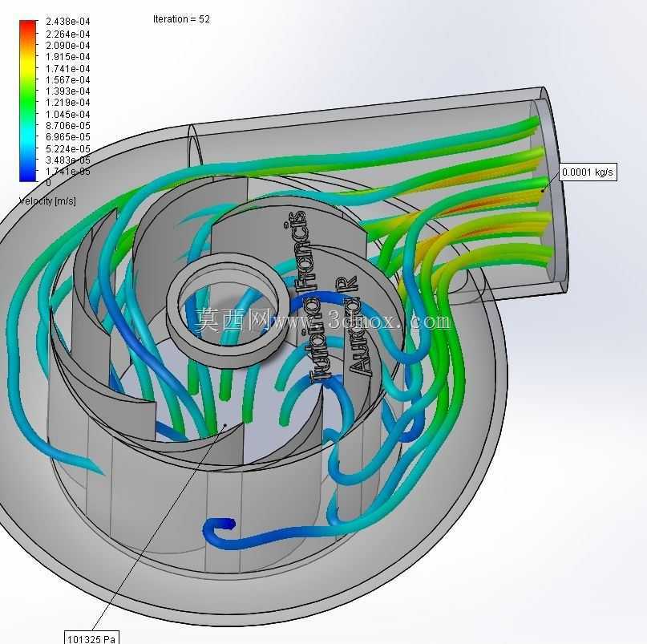Screen dimensions: 647x644
Task: Click the legend value 1.915e-04
Action: 67,57
